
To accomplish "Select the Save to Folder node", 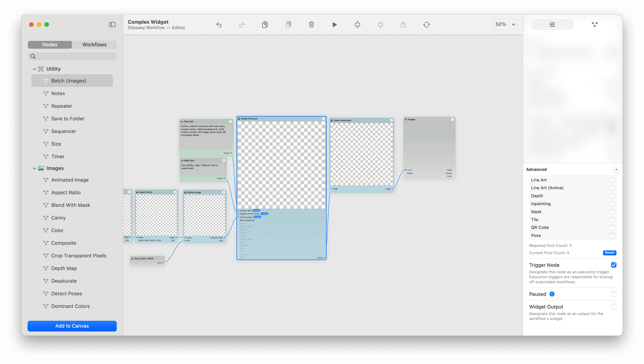I will coord(72,119).
